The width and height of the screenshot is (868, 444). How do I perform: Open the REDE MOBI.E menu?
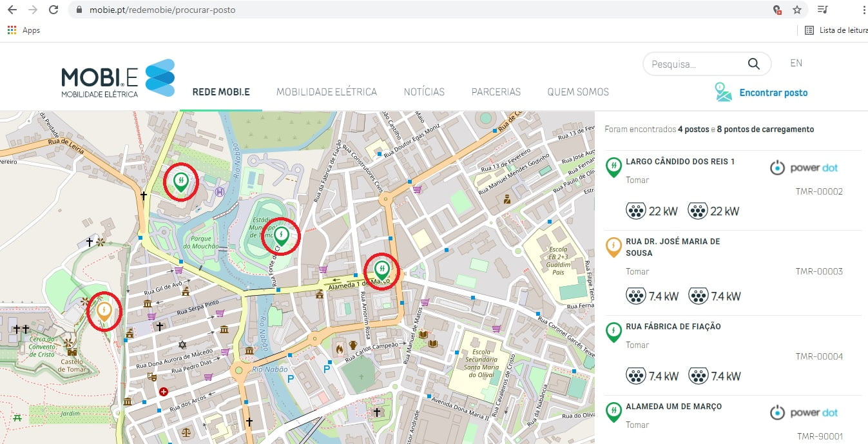coord(221,92)
